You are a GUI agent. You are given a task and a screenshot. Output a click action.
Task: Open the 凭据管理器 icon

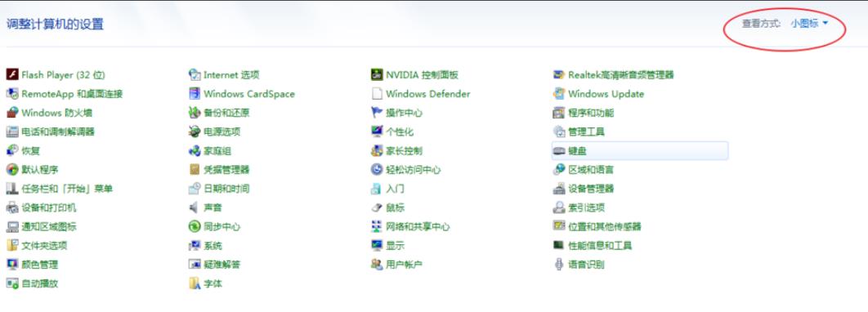point(195,169)
